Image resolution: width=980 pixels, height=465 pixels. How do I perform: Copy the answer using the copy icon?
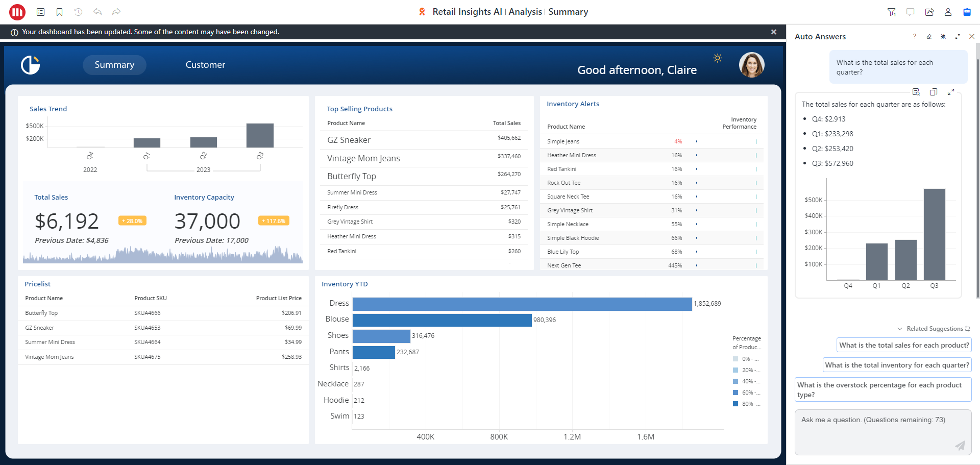933,92
